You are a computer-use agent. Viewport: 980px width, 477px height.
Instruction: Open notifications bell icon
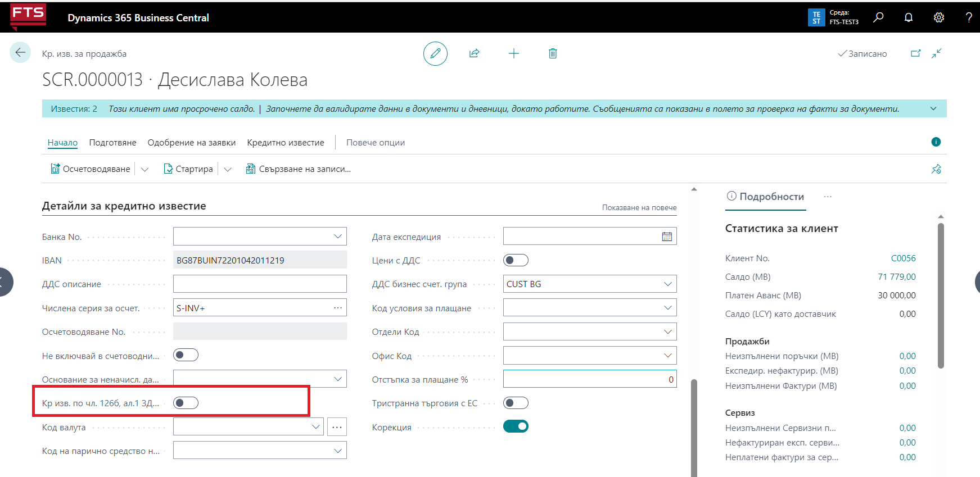point(909,17)
